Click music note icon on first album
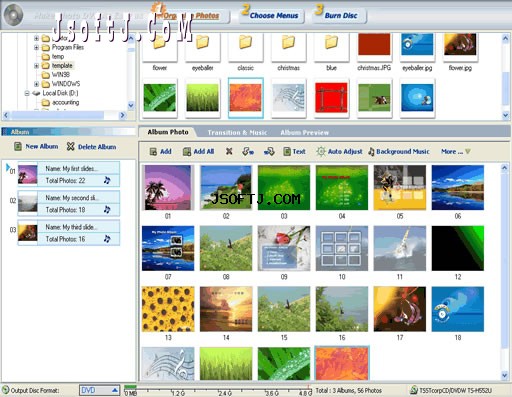This screenshot has height=397, width=512. coord(107,180)
